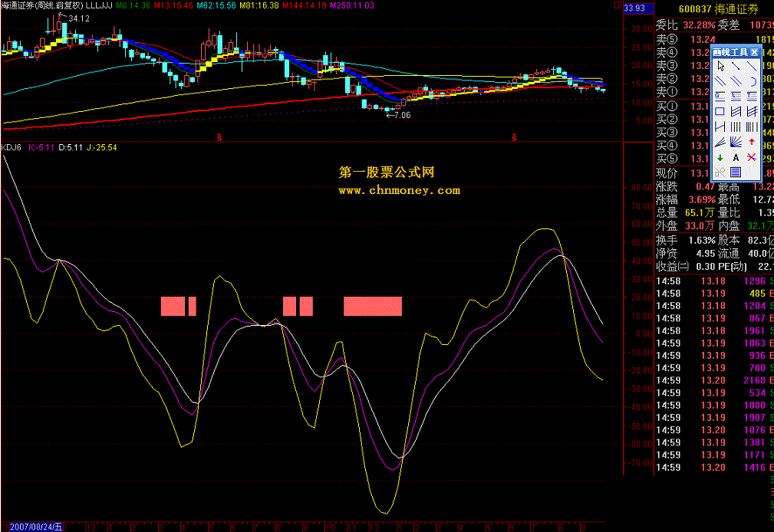Click the K:-5.11 value label

pyautogui.click(x=41, y=147)
